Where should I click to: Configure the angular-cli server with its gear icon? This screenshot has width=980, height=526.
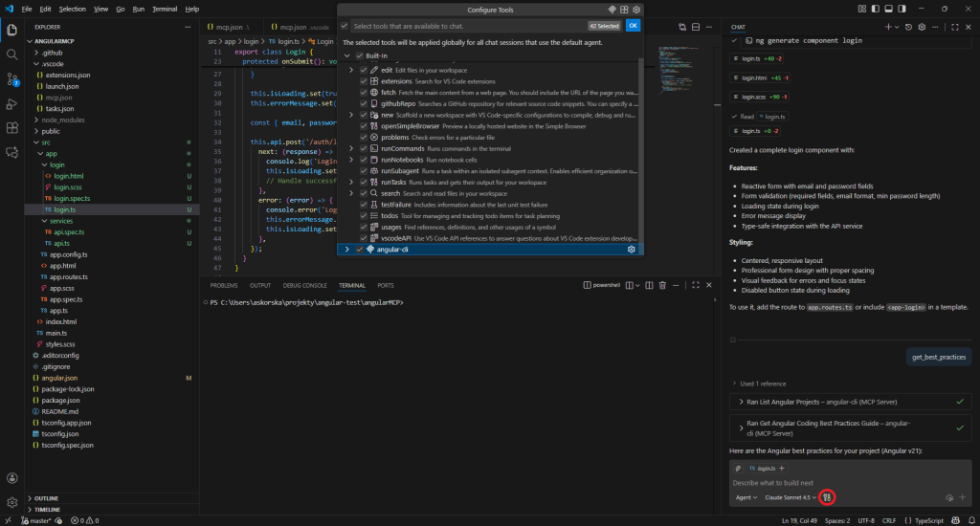[x=632, y=250]
